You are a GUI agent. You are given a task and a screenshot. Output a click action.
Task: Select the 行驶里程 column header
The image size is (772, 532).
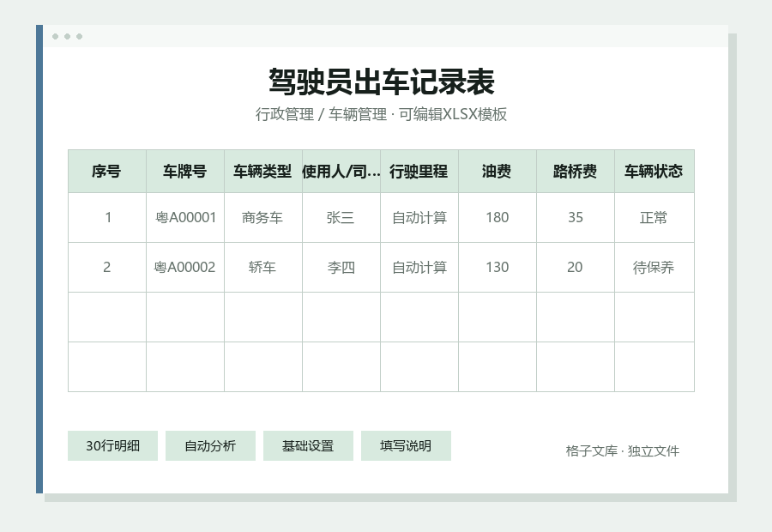[419, 172]
